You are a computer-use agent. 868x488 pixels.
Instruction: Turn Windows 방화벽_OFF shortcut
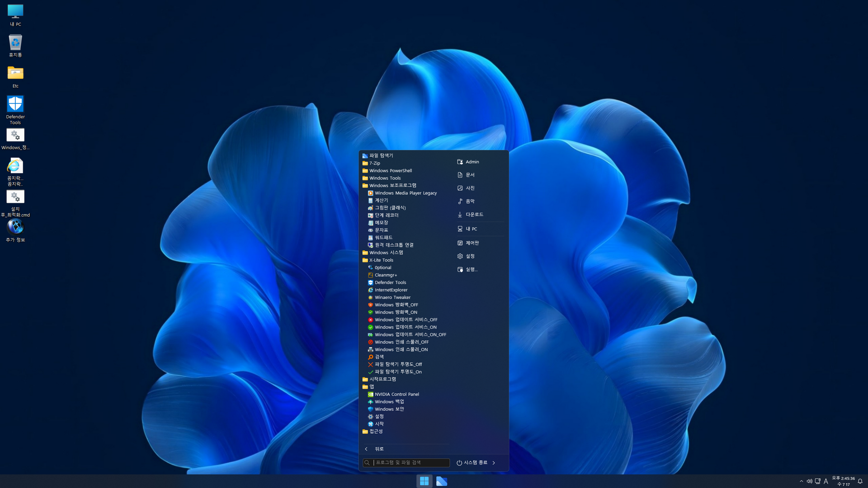click(396, 305)
